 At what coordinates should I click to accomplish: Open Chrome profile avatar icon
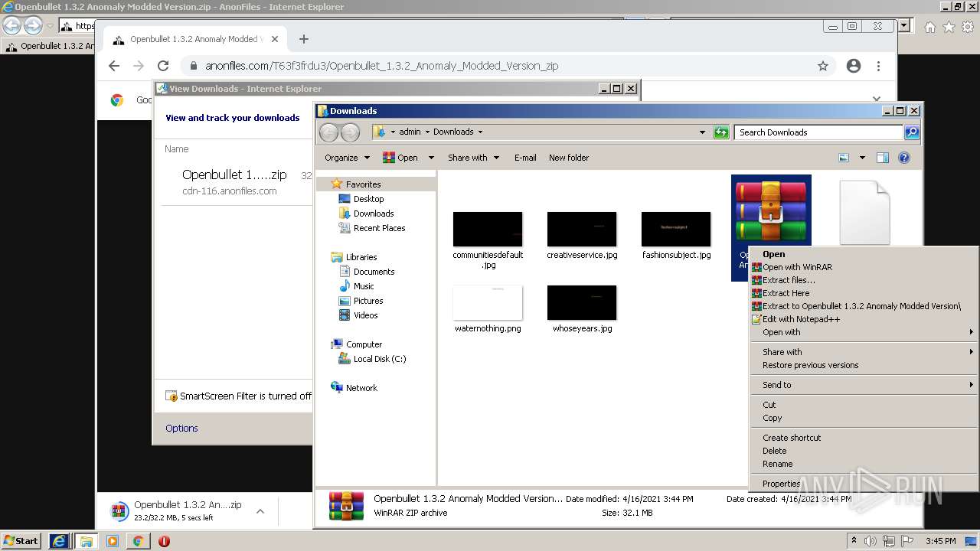pyautogui.click(x=854, y=66)
